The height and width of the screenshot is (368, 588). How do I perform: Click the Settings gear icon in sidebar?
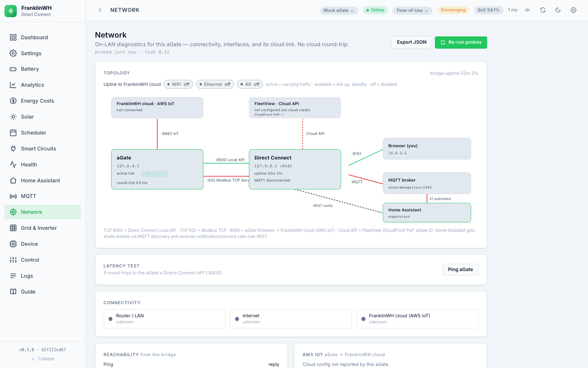[x=13, y=54]
